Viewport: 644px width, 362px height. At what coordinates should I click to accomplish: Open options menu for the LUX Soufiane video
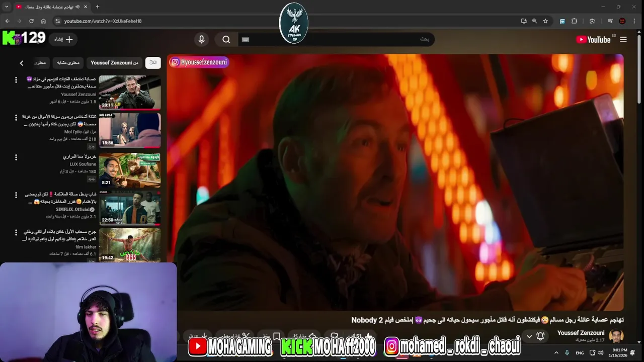click(x=16, y=157)
